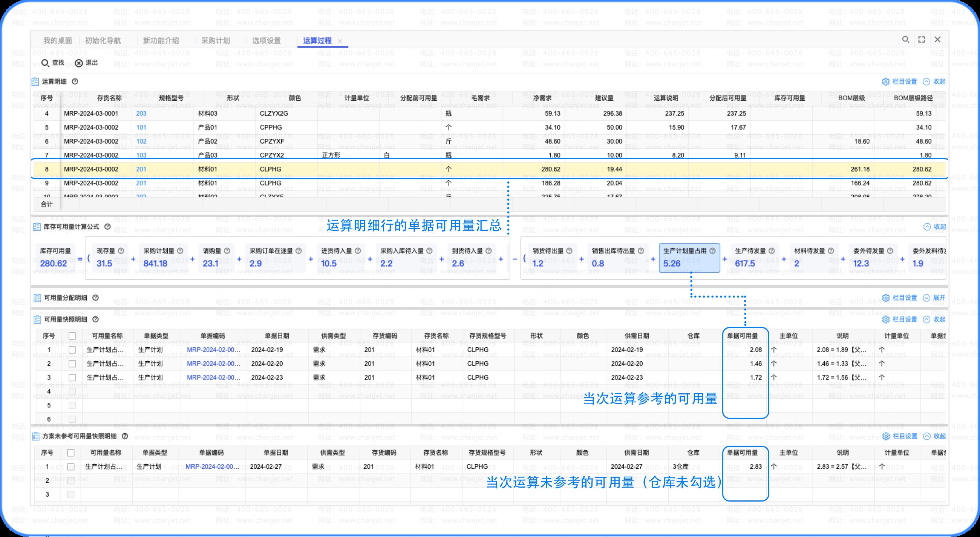The width and height of the screenshot is (980, 537).
Task: Click help icon next to 销售出库待出量
Action: 641,251
